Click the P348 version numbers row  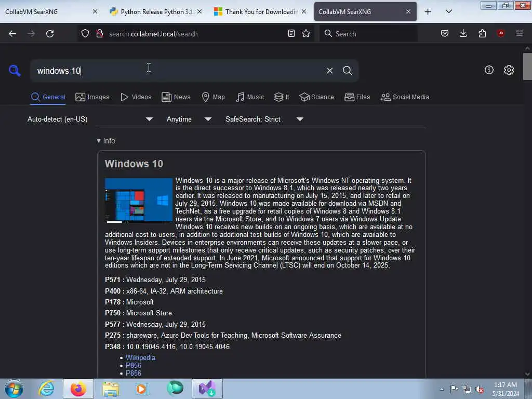click(x=167, y=347)
